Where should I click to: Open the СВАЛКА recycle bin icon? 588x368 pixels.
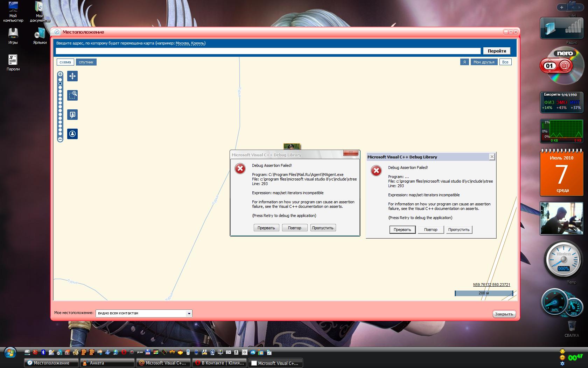tap(572, 329)
